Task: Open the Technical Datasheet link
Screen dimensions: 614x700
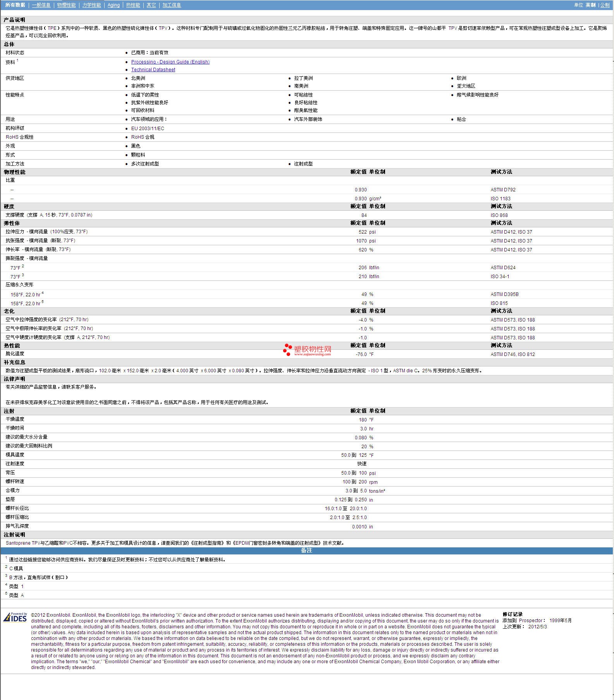Action: [153, 70]
